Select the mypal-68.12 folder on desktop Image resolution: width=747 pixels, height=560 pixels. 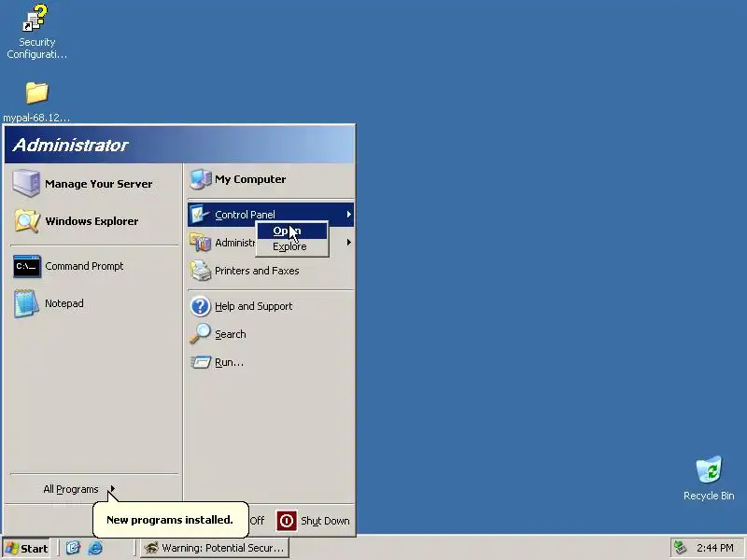coord(36,92)
